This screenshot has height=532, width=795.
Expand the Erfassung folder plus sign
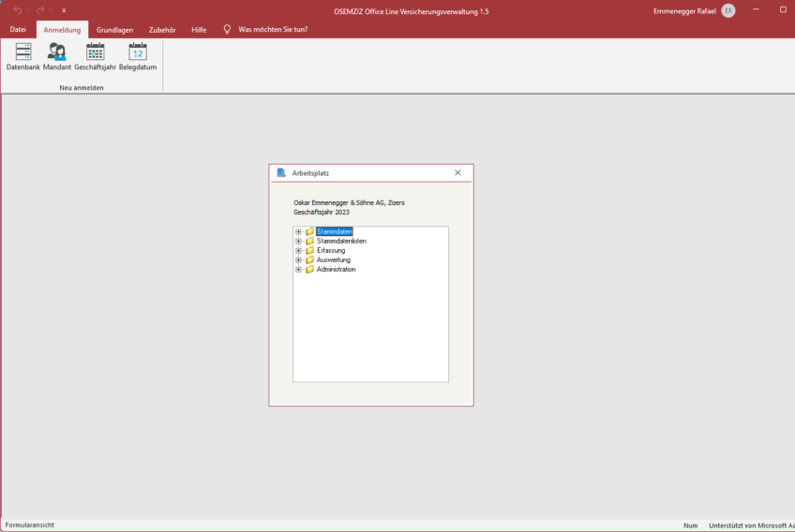coord(298,250)
